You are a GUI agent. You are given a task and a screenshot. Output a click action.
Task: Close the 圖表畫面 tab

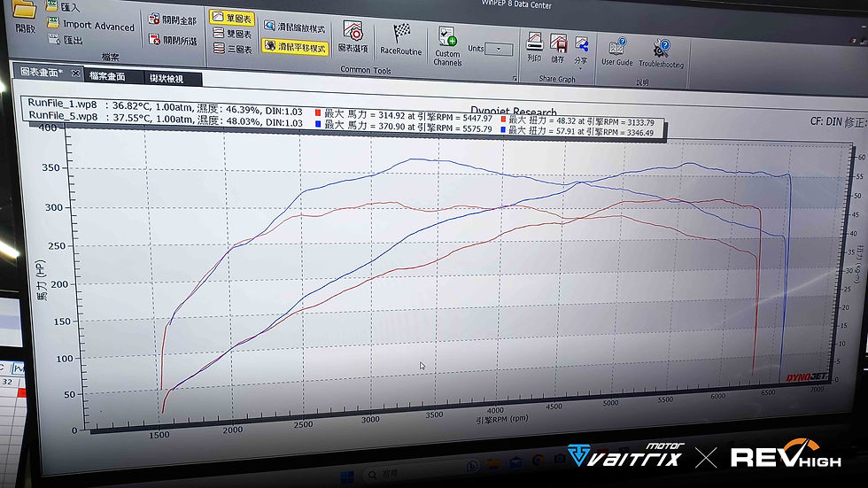pyautogui.click(x=75, y=73)
